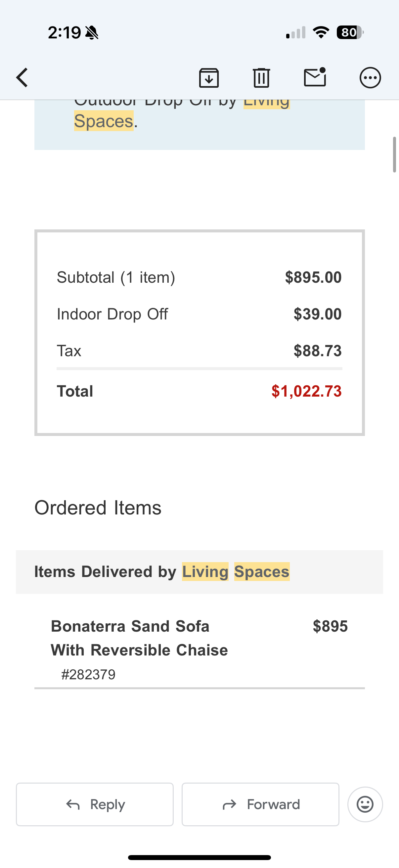The image size is (399, 868).
Task: Tap the Indoor Drop Off line
Action: (199, 314)
